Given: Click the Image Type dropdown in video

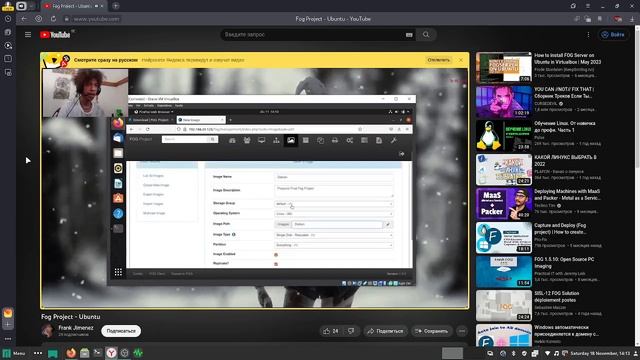Looking at the screenshot, I should [x=334, y=235].
